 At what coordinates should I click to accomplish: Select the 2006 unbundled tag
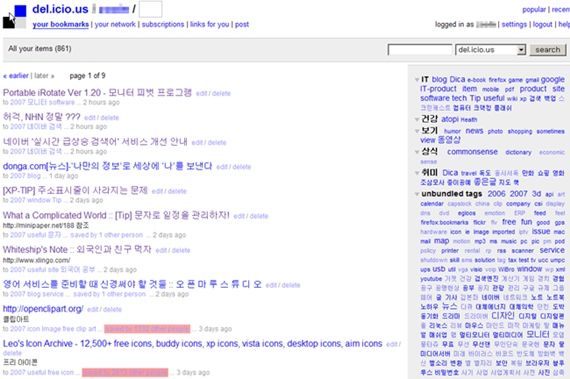coord(497,194)
